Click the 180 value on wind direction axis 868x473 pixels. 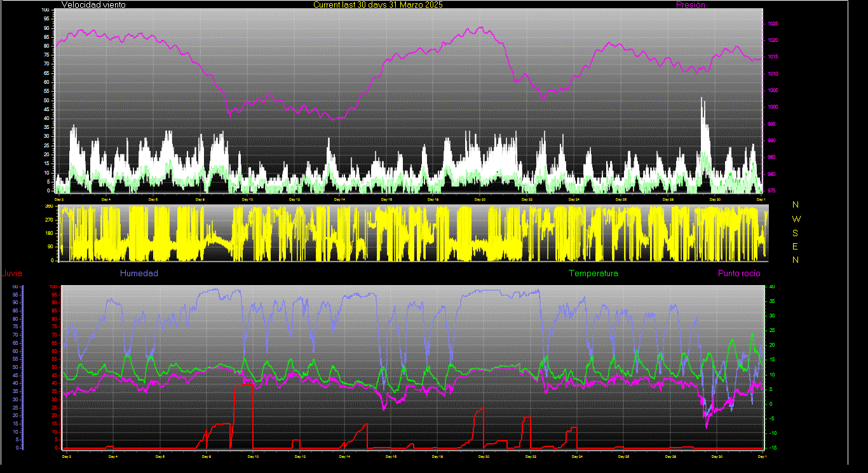(x=49, y=233)
